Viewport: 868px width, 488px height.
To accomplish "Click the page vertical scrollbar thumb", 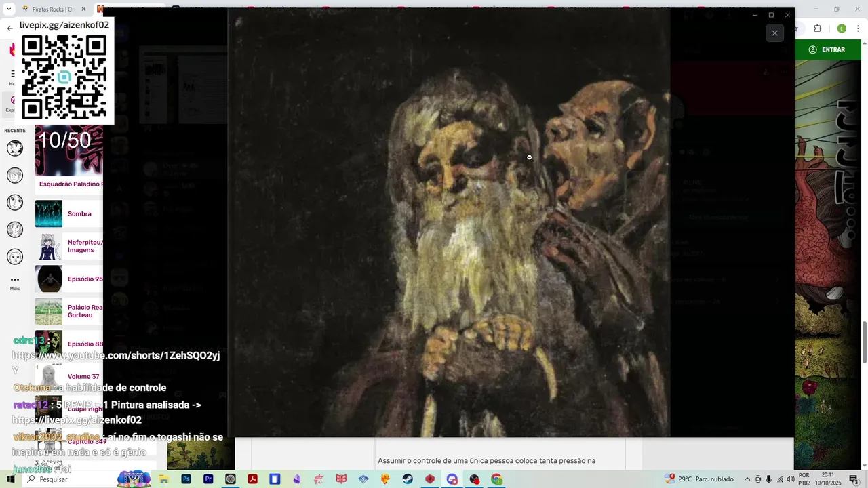I will [x=865, y=342].
